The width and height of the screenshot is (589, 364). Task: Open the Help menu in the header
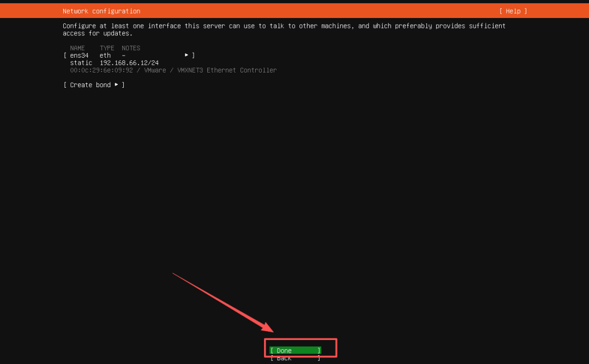click(x=513, y=11)
